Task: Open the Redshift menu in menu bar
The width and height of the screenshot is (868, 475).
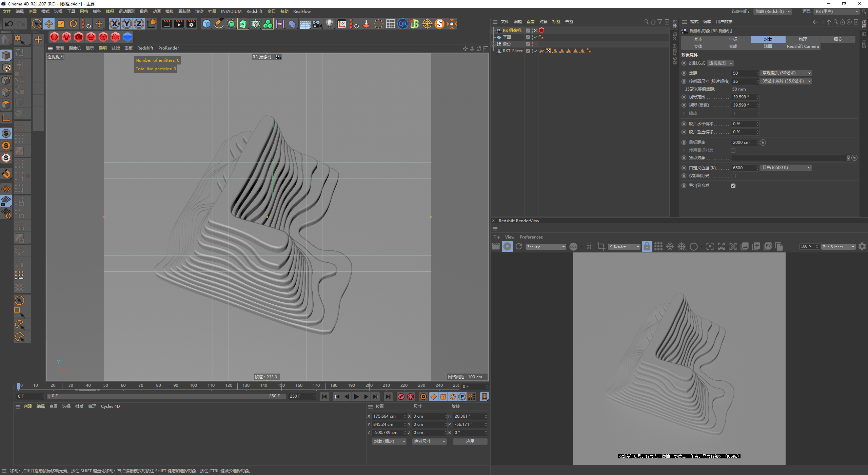Action: coord(254,12)
